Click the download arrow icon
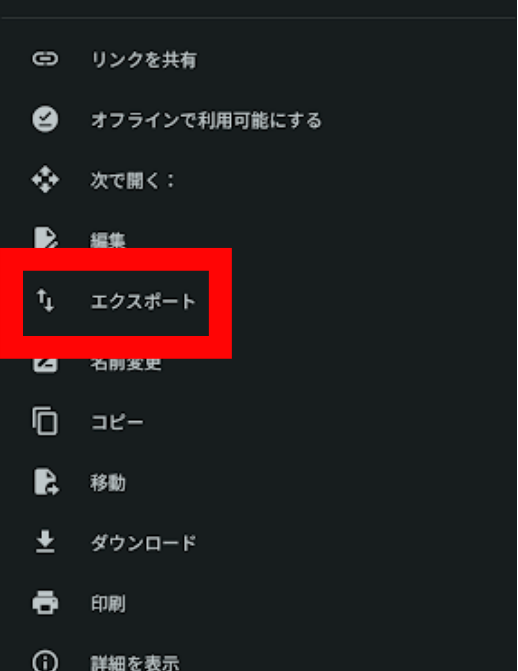The width and height of the screenshot is (518, 671). [45, 542]
